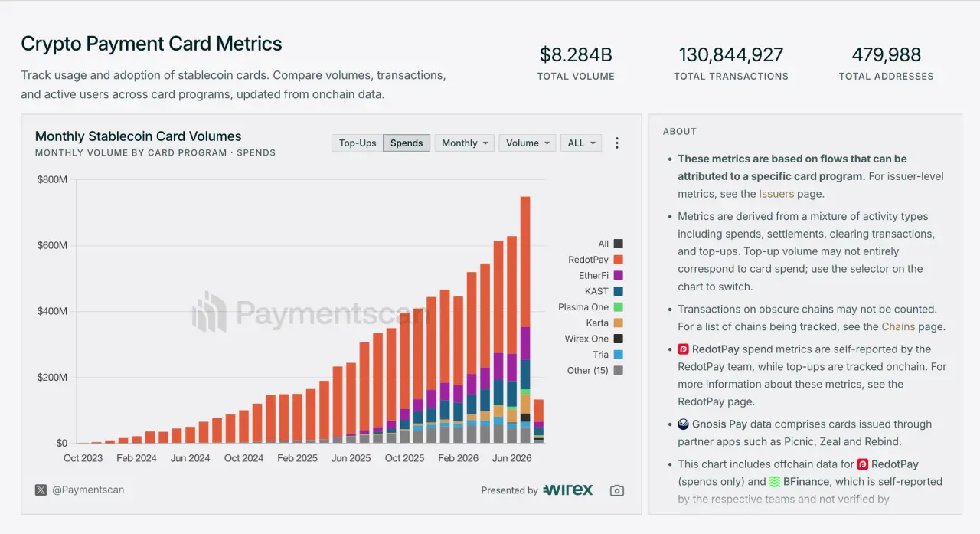Open the Chains page link
Viewport: 980px width, 534px height.
click(x=898, y=326)
